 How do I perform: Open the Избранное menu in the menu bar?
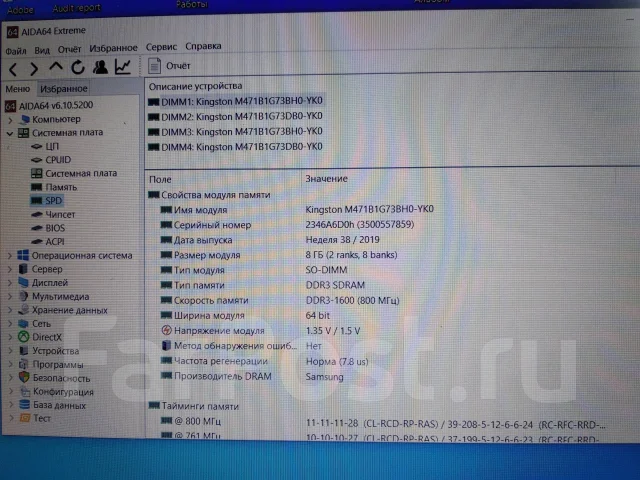click(113, 48)
